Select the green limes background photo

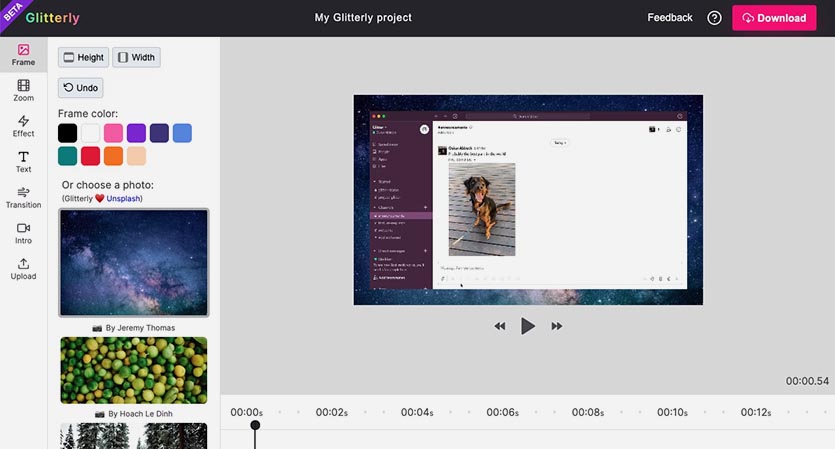134,370
